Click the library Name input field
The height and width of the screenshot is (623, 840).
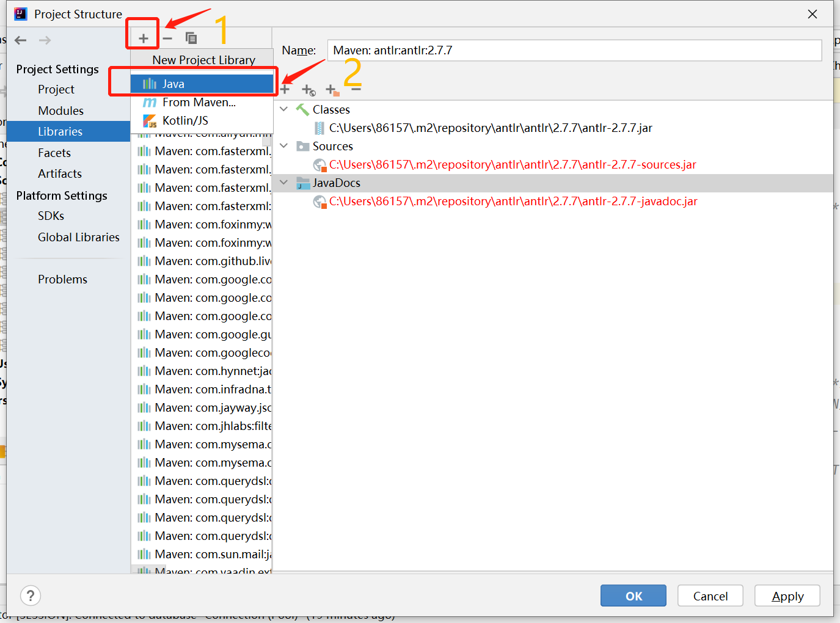pyautogui.click(x=574, y=50)
